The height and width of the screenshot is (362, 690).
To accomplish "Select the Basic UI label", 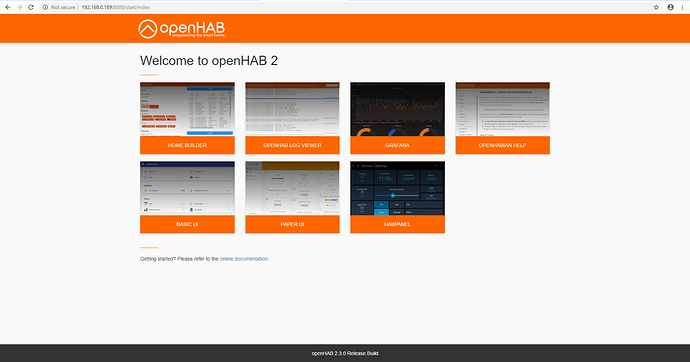I will [187, 224].
